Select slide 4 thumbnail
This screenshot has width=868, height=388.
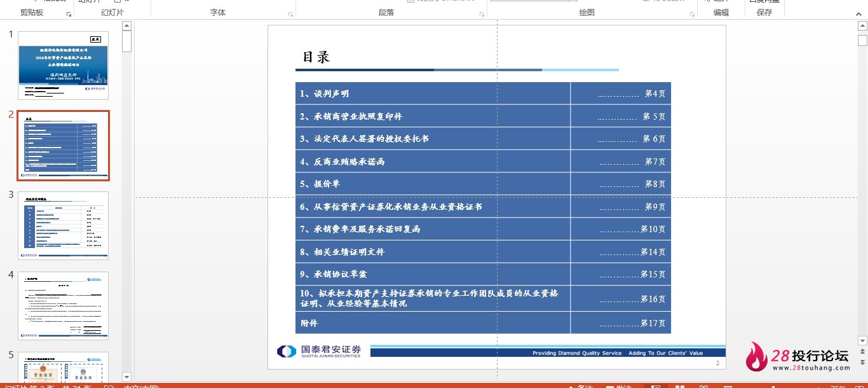(x=63, y=306)
